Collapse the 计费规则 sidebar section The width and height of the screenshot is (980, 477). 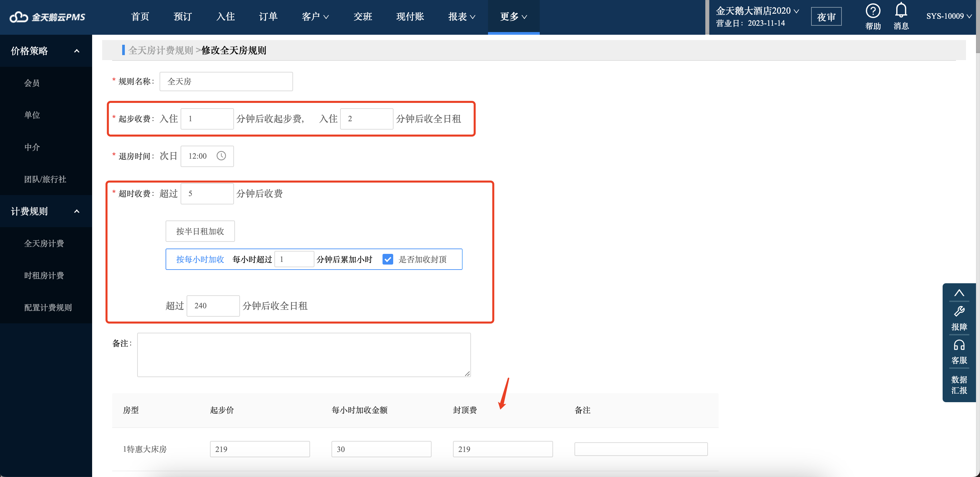tap(76, 211)
